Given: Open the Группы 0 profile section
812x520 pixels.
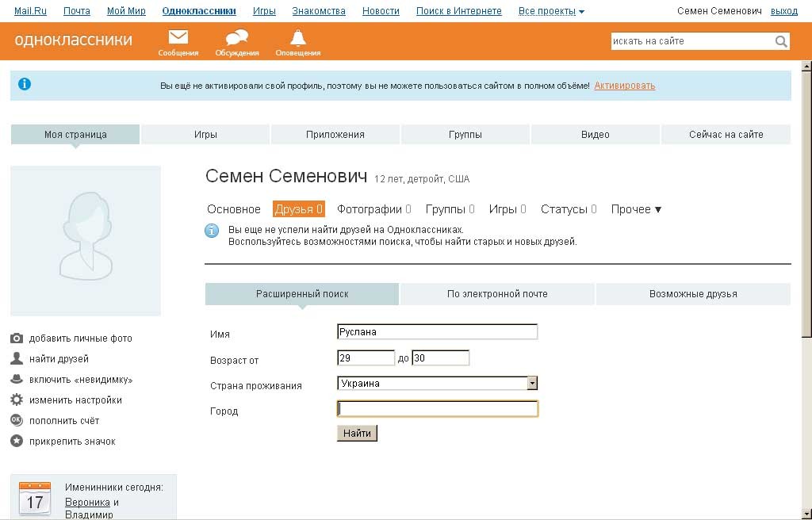Looking at the screenshot, I should [x=450, y=209].
